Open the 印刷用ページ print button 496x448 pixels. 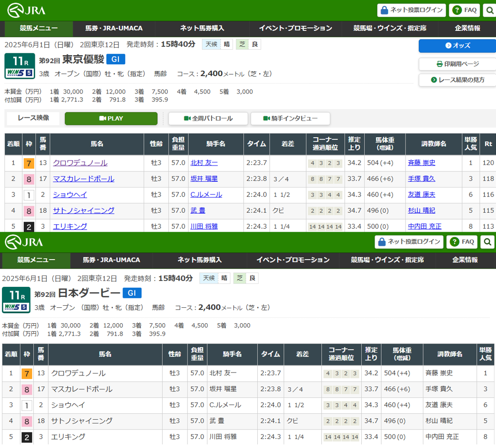tap(457, 64)
